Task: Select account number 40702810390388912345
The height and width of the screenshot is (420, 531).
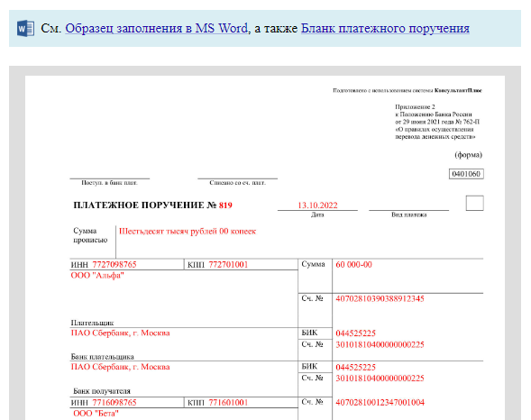Action: (380, 299)
